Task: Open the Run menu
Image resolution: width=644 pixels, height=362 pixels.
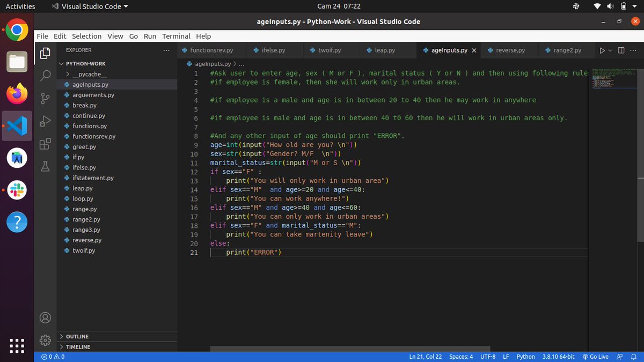Action: 150,36
